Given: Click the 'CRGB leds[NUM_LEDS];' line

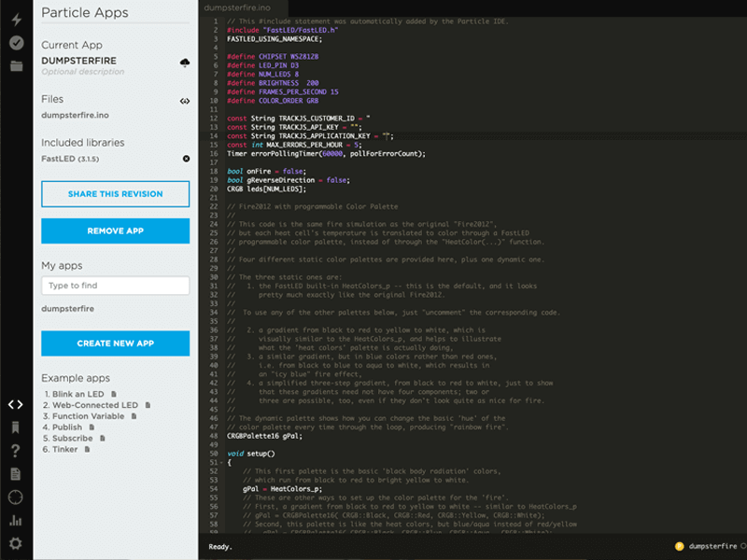Looking at the screenshot, I should click(266, 189).
